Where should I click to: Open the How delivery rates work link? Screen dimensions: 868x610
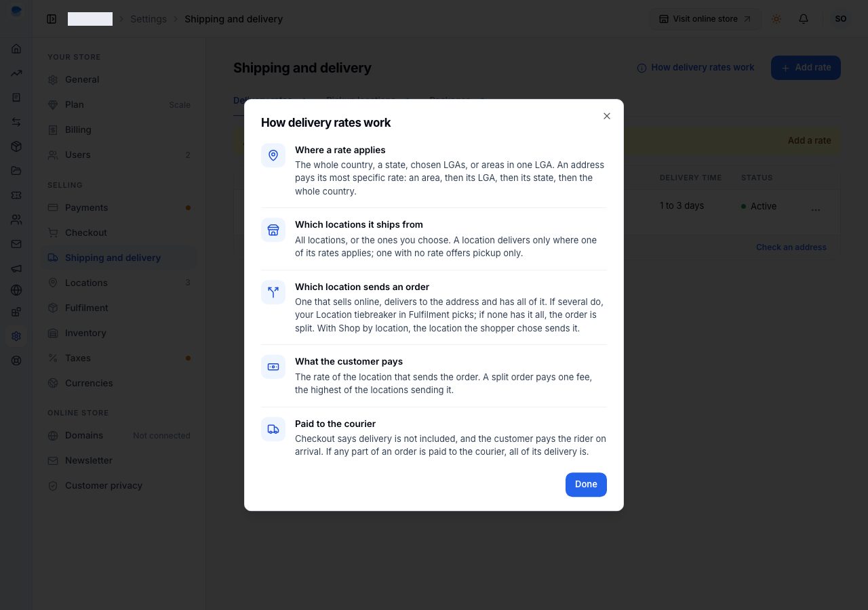coord(696,68)
